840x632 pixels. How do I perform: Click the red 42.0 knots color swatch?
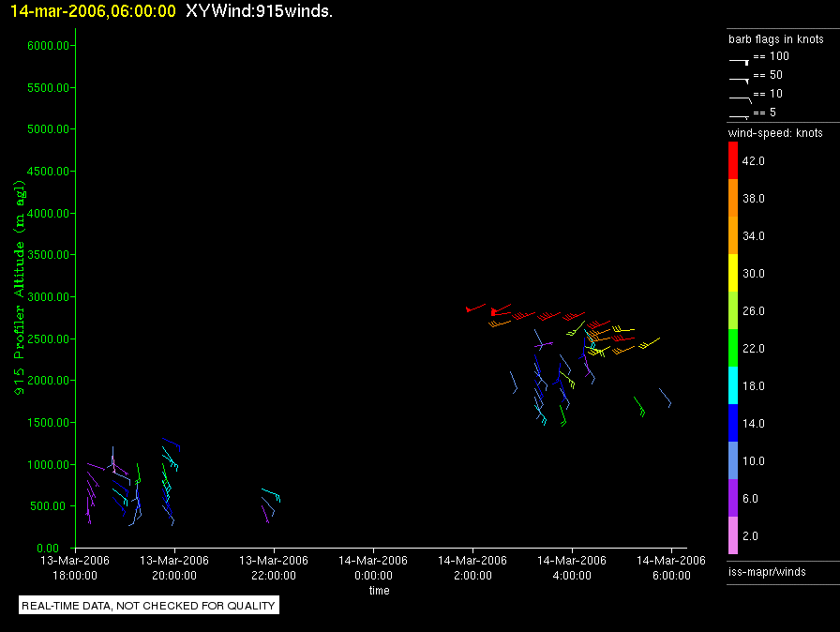(x=733, y=160)
